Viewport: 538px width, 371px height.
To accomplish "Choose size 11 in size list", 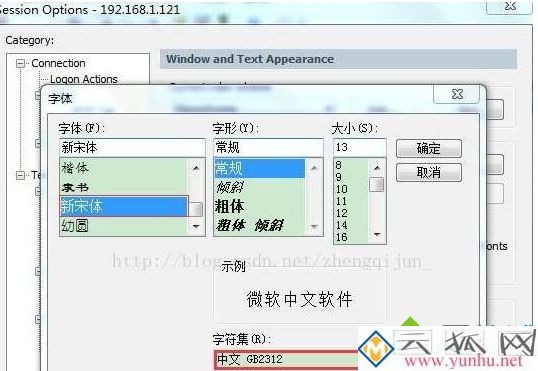I will [x=350, y=201].
